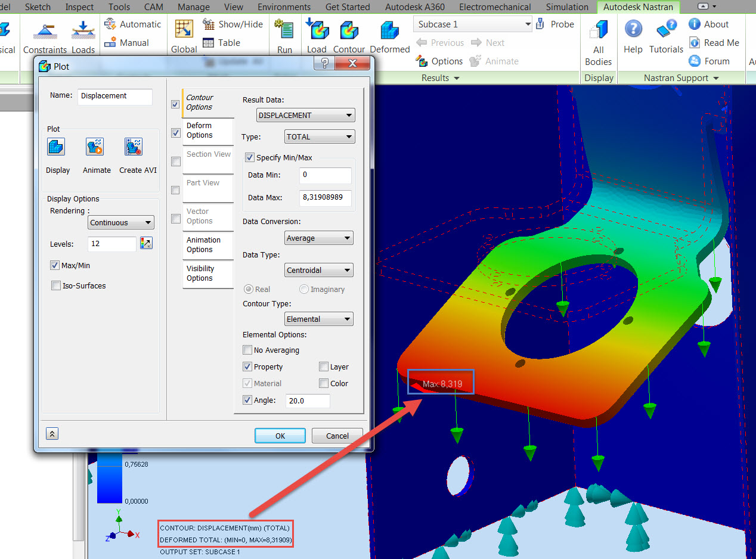Viewport: 756px width, 559px height.
Task: Enable Iso-Surfaces in the Plot dialog
Action: pos(55,285)
